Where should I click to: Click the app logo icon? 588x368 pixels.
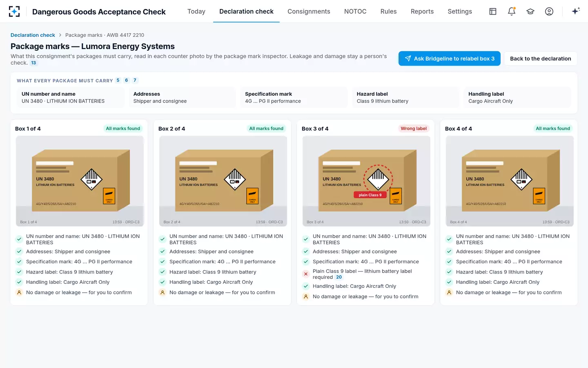(x=14, y=11)
